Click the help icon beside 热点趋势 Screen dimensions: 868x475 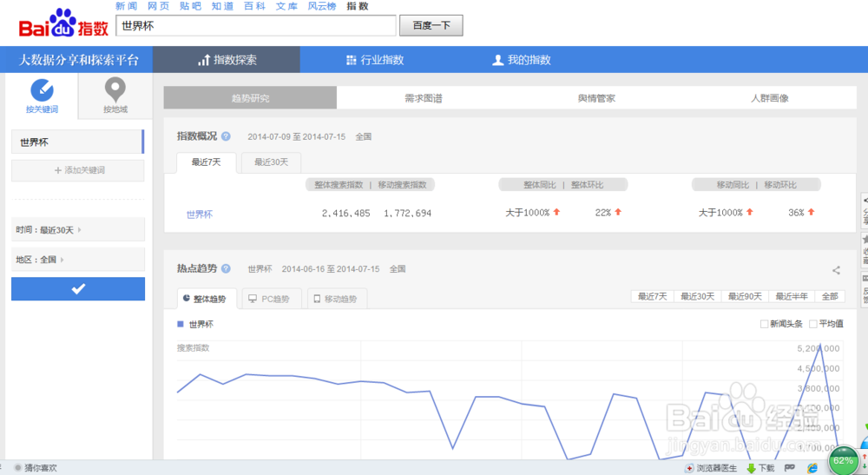[x=226, y=268]
